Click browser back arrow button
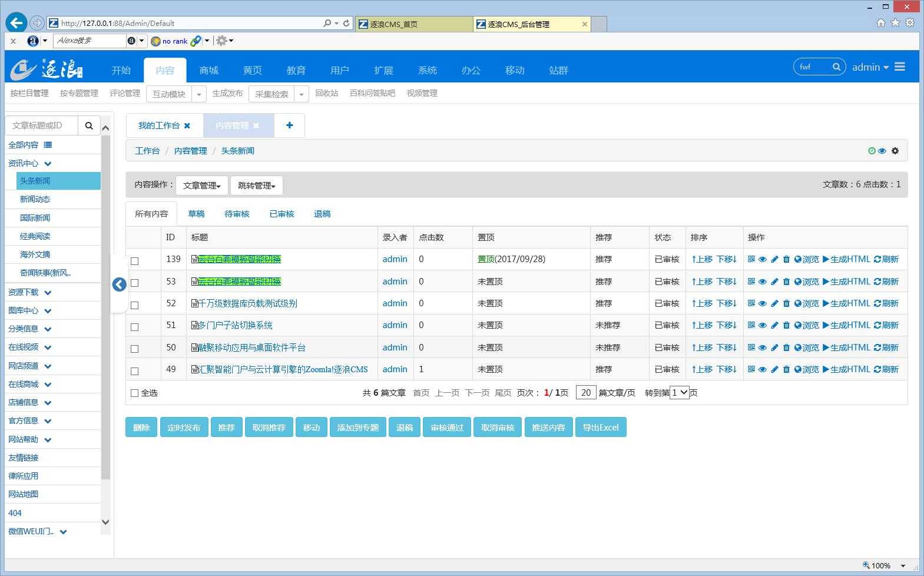 point(16,23)
